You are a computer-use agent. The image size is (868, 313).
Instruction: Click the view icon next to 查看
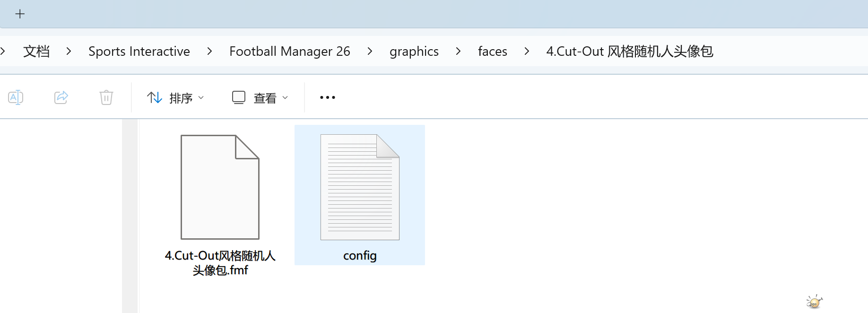point(239,97)
